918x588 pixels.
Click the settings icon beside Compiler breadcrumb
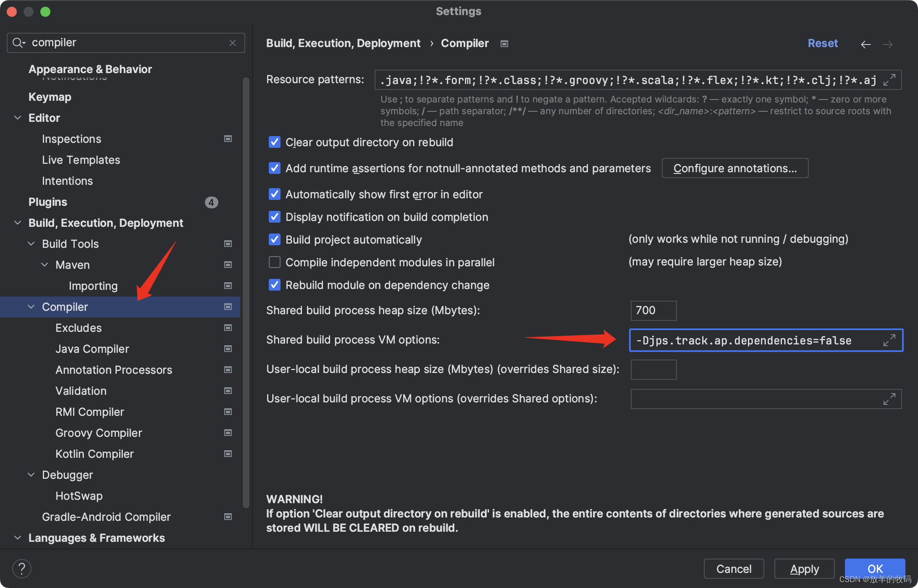504,43
